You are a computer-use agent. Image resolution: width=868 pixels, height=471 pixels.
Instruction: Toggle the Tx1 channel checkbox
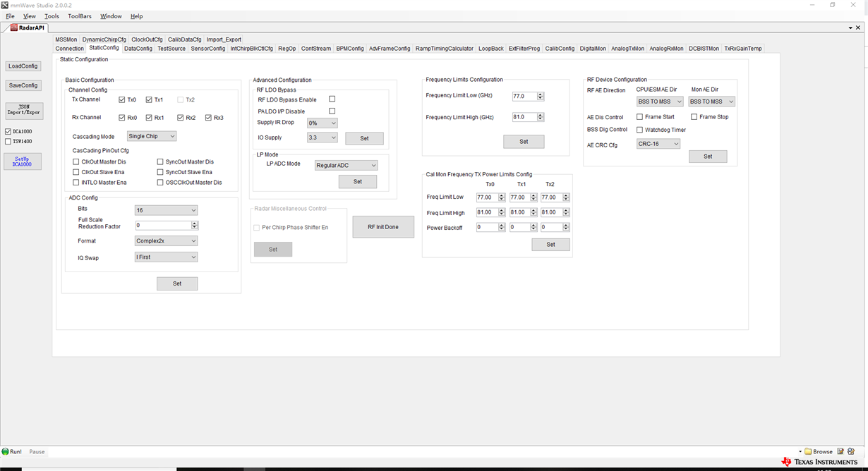tap(149, 100)
